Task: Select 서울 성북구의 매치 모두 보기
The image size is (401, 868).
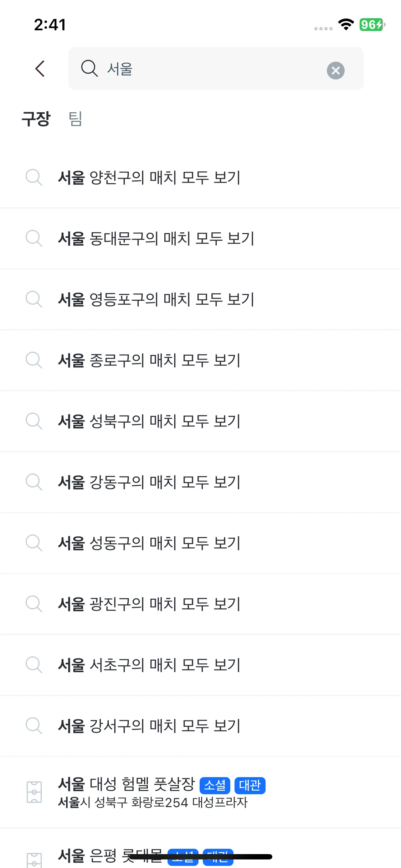Action: point(149,421)
